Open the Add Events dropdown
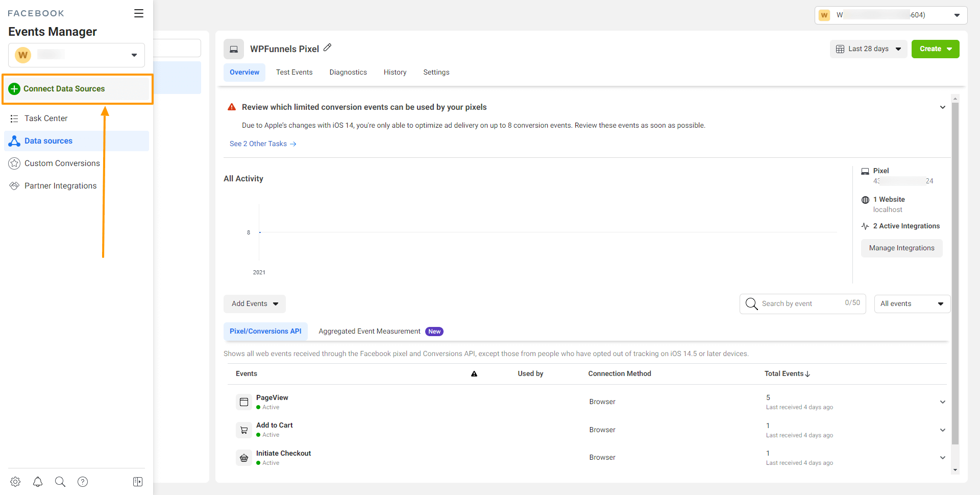The width and height of the screenshot is (980, 495). [255, 304]
